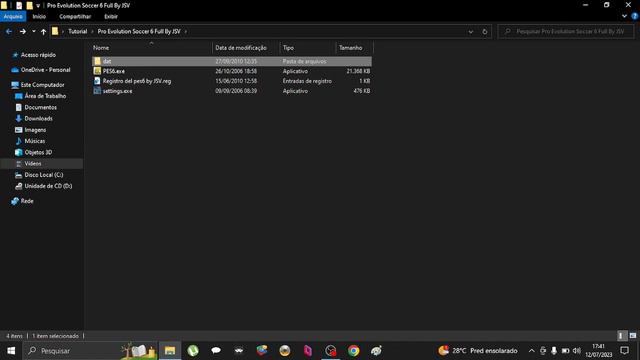Select the dat folder icon

click(97, 61)
